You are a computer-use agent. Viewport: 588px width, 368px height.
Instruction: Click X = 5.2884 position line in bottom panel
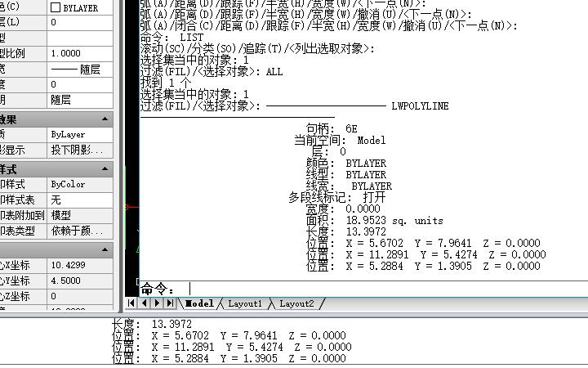pos(229,359)
